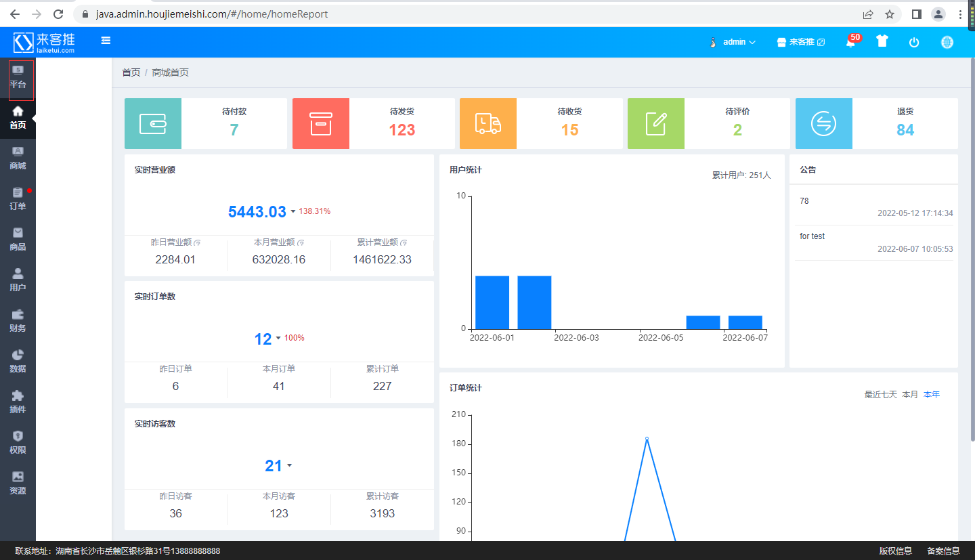Click the 退货 count 84
The height and width of the screenshot is (560, 975).
click(x=905, y=130)
